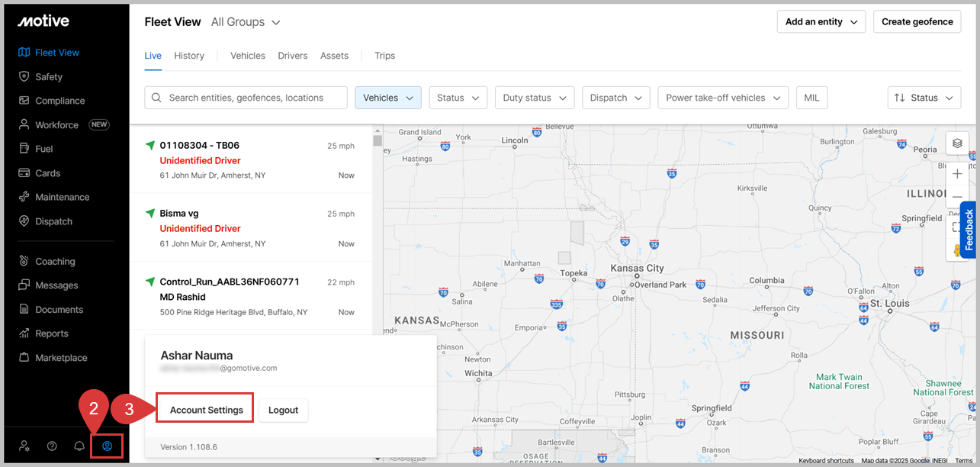Click the Wichita label on the map
The height and width of the screenshot is (467, 980).
(478, 373)
